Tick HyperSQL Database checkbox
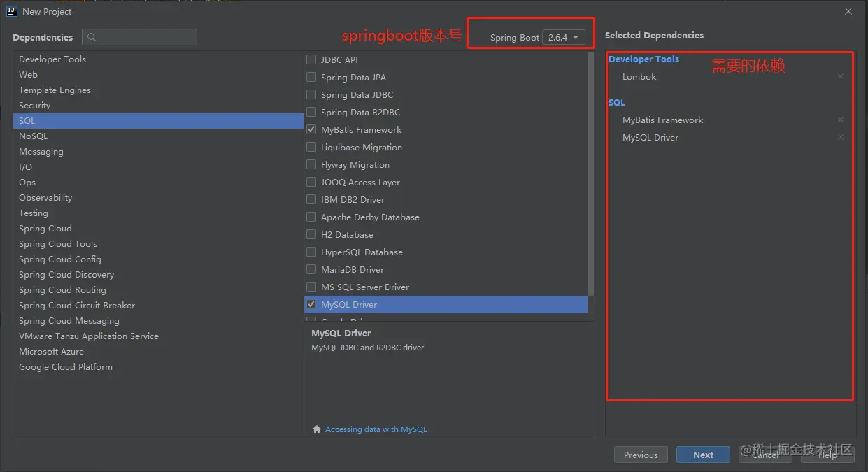This screenshot has height=472, width=868. (x=311, y=252)
